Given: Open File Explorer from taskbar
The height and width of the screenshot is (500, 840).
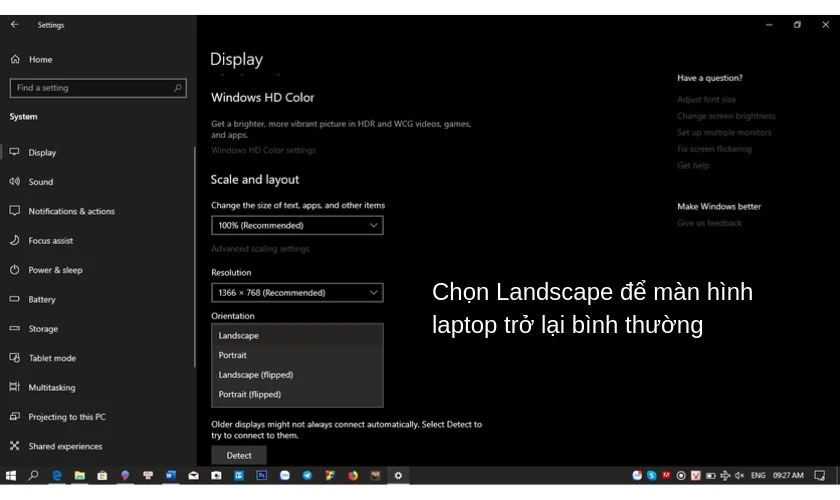Looking at the screenshot, I should pos(79,475).
